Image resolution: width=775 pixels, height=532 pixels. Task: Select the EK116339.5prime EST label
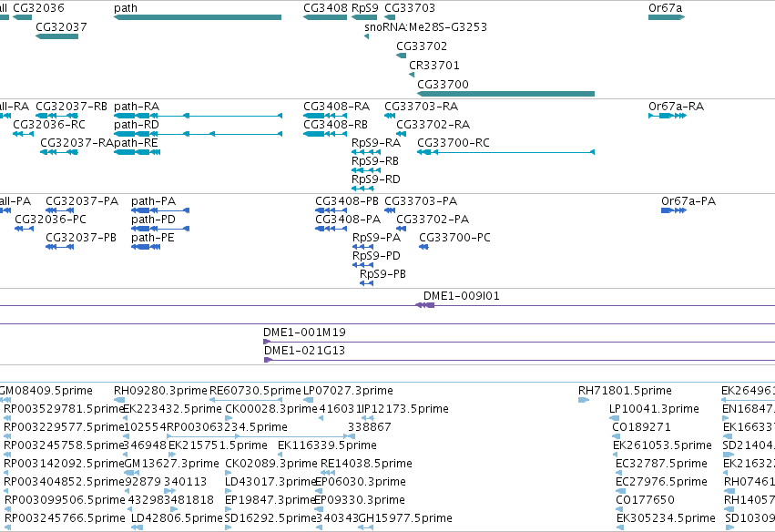coord(327,445)
